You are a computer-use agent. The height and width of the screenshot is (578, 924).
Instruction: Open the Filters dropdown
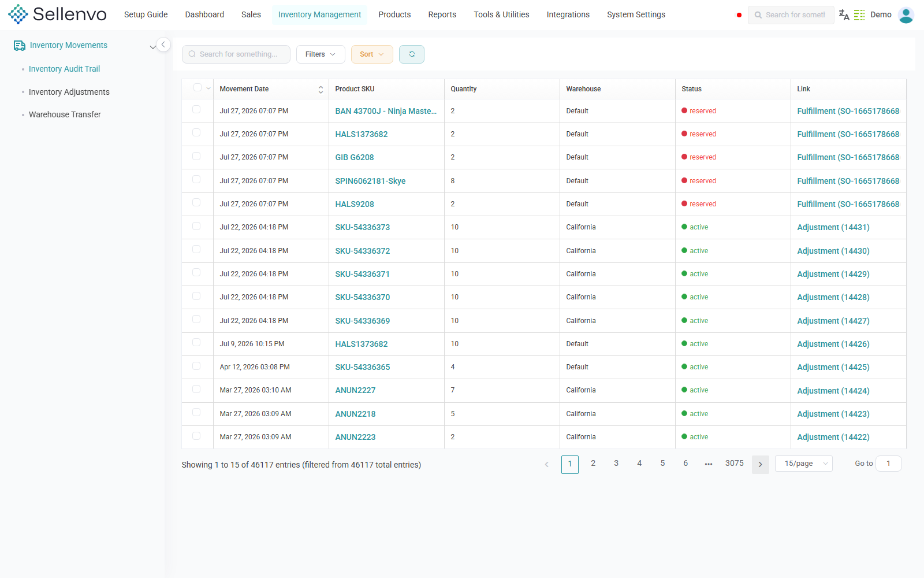321,54
